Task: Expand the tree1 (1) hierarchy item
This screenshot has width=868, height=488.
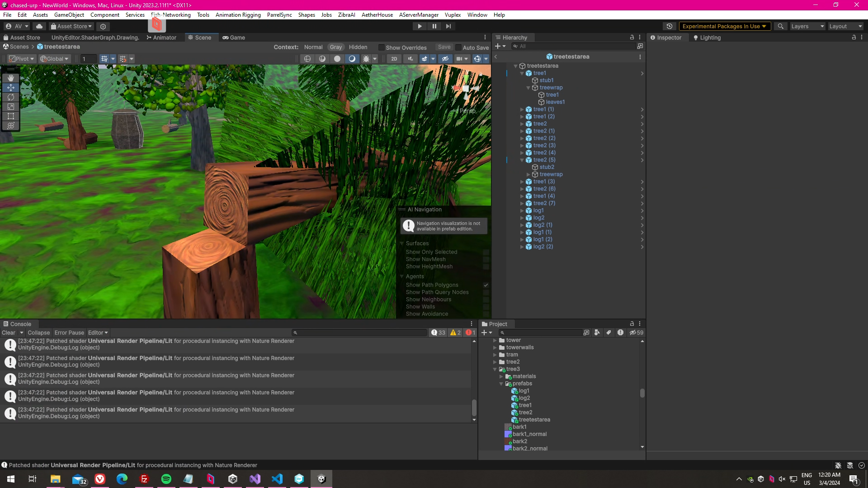Action: 522,109
